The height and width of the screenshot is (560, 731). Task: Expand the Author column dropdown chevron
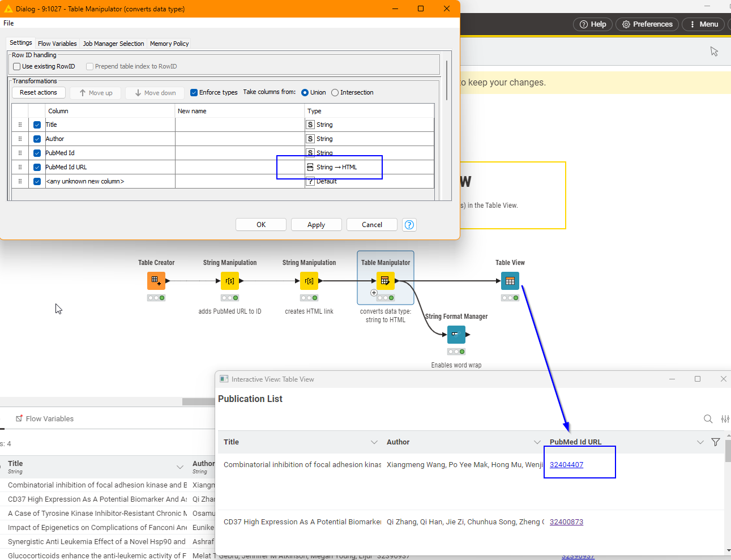point(537,442)
